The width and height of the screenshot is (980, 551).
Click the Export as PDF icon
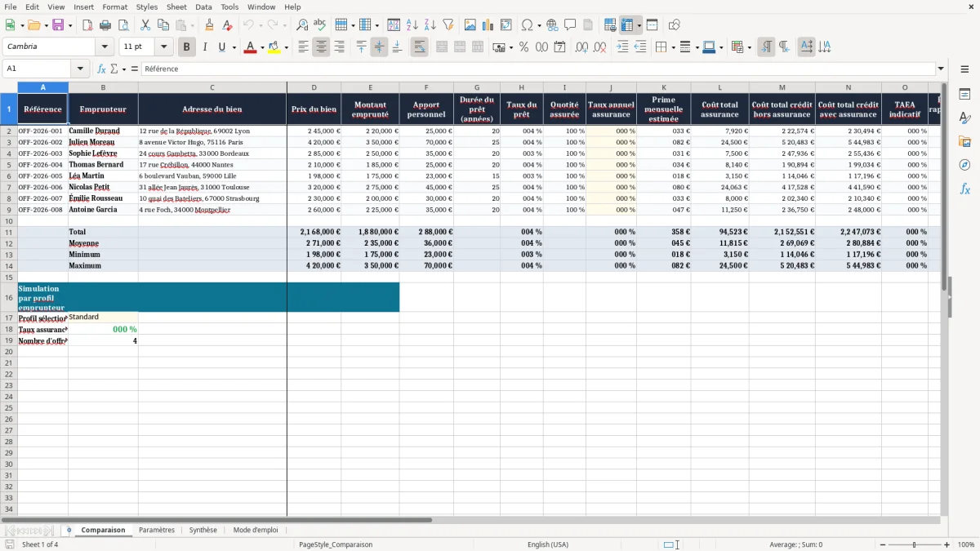[87, 25]
